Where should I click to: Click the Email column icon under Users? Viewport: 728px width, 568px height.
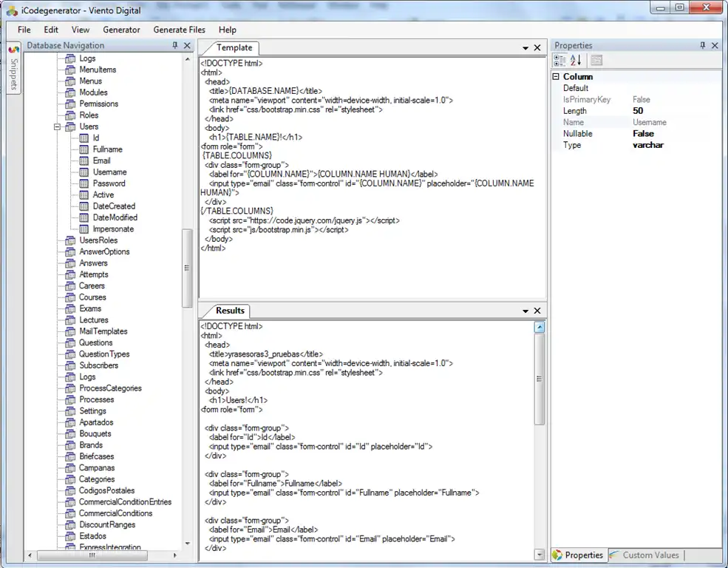(x=84, y=160)
